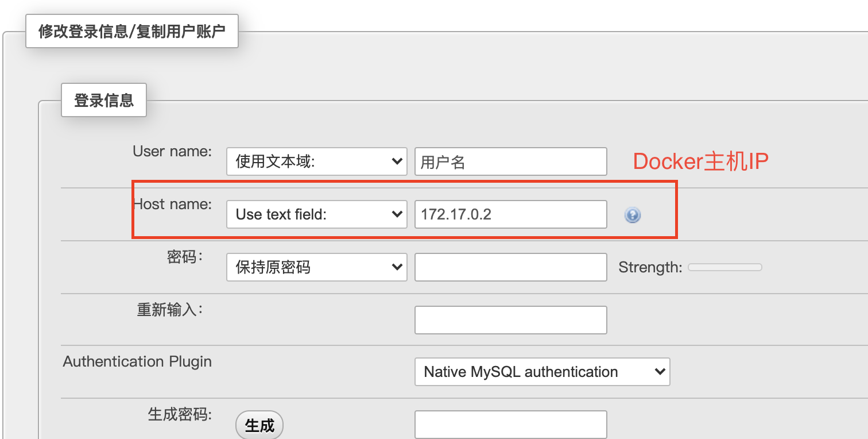Image resolution: width=868 pixels, height=439 pixels.
Task: Click the 'Authentication Plugin' label
Action: pyautogui.click(x=137, y=362)
